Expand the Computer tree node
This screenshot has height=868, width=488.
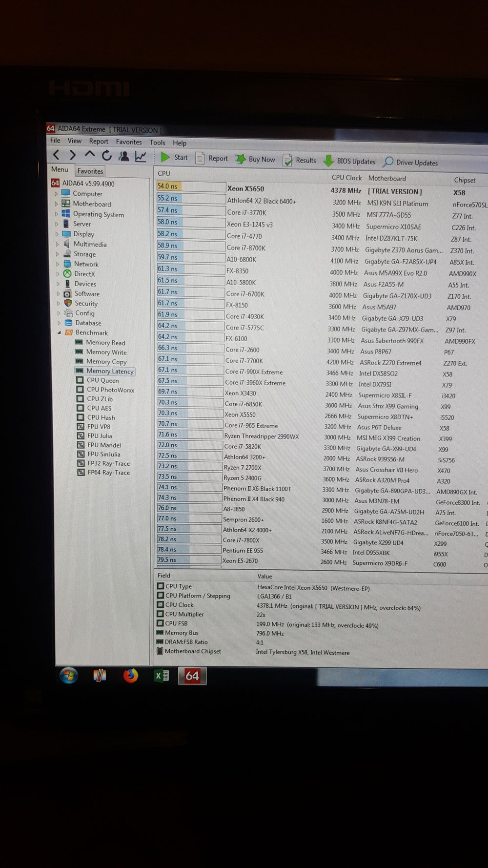click(x=56, y=194)
